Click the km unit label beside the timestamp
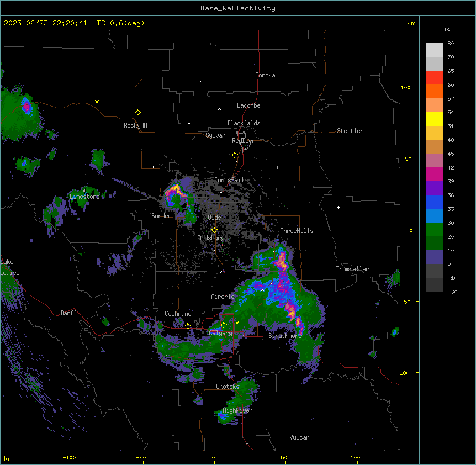The image size is (476, 465). coord(411,23)
